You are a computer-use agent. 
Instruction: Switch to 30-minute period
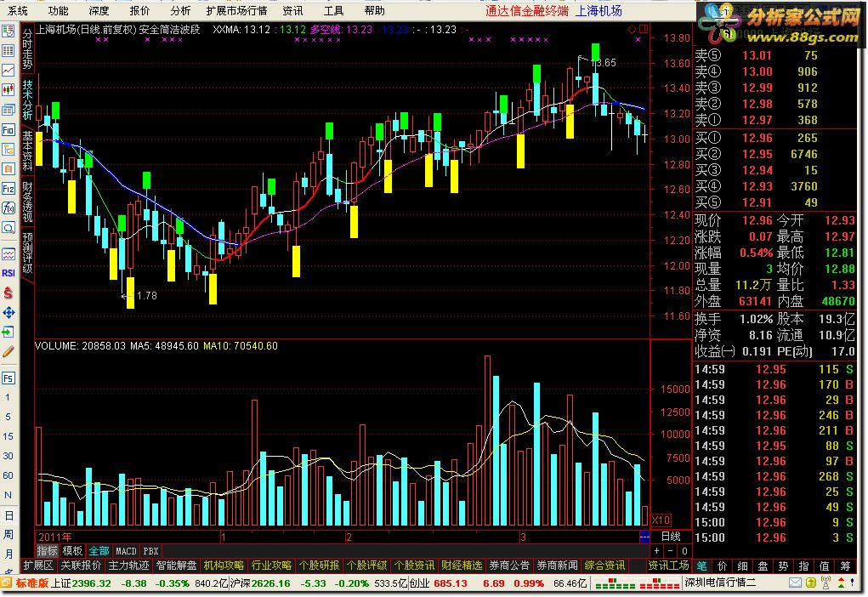point(8,456)
